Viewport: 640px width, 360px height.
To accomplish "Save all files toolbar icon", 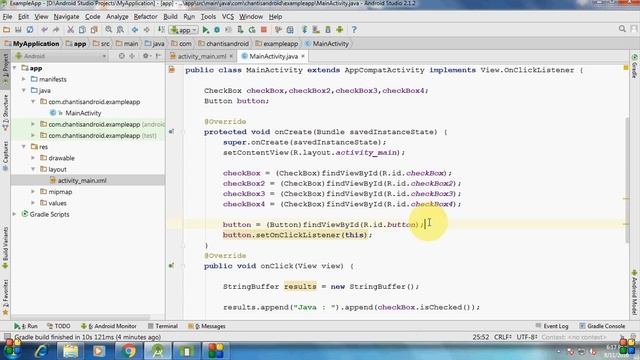I will pyautogui.click(x=18, y=29).
